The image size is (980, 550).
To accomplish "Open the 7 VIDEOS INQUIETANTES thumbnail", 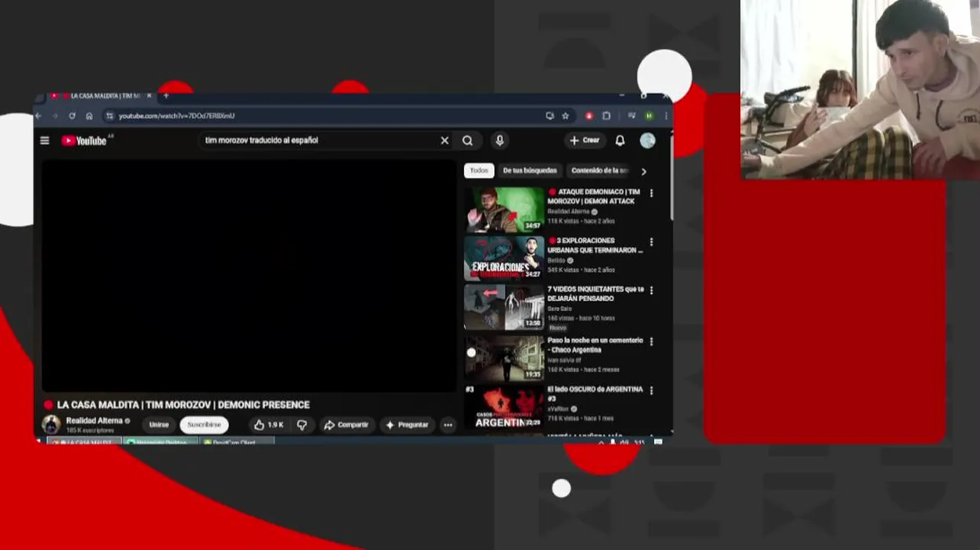I will [x=504, y=306].
